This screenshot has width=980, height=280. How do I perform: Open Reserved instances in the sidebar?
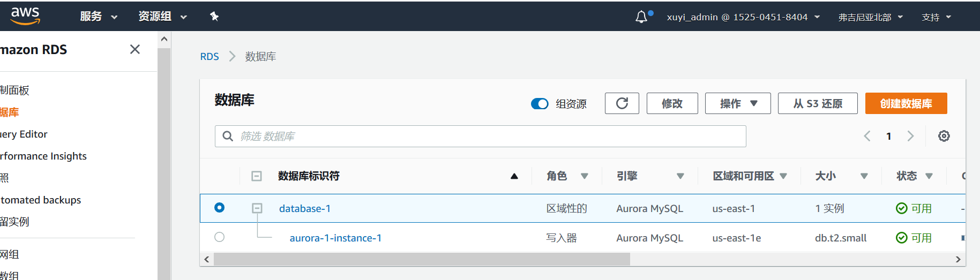point(14,222)
